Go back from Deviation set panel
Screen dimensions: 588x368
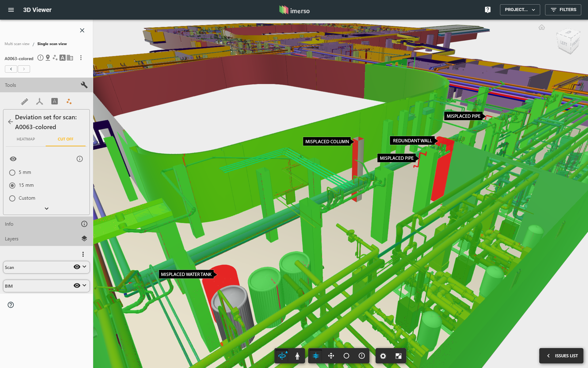point(10,122)
